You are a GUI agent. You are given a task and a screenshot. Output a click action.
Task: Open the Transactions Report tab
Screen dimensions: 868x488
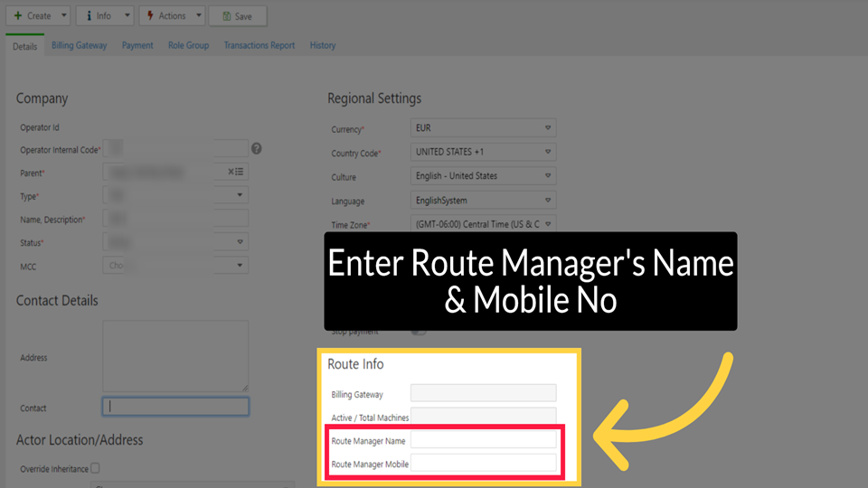(x=259, y=45)
